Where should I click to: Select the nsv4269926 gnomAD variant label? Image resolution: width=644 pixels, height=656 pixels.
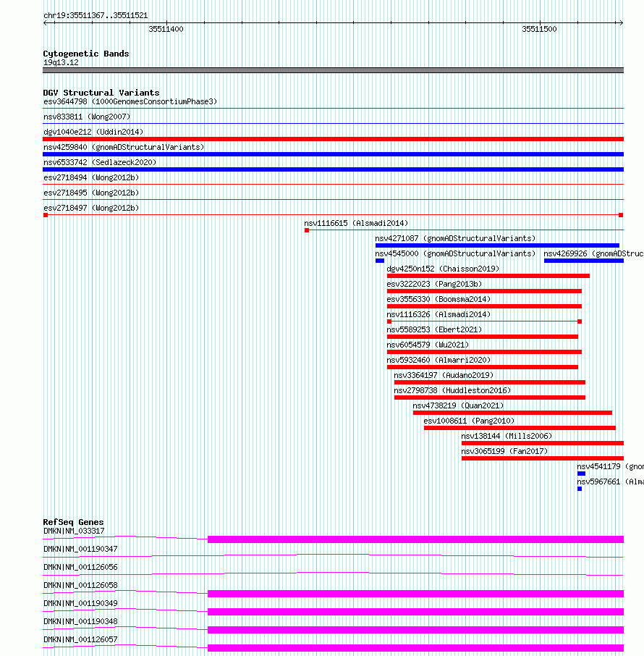coord(593,253)
